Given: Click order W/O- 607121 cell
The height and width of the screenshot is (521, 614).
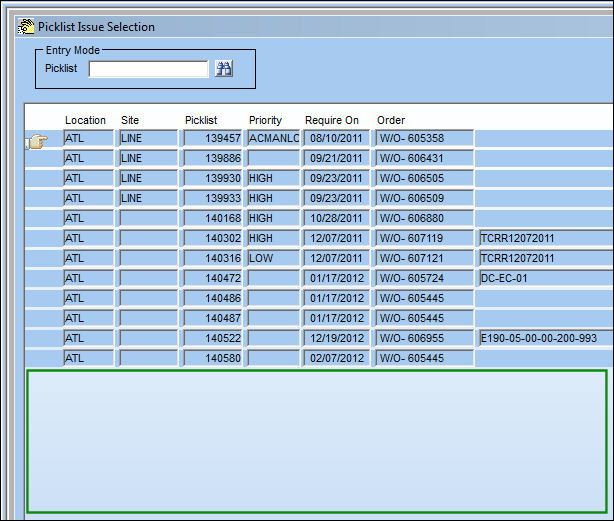Looking at the screenshot, I should (x=424, y=258).
